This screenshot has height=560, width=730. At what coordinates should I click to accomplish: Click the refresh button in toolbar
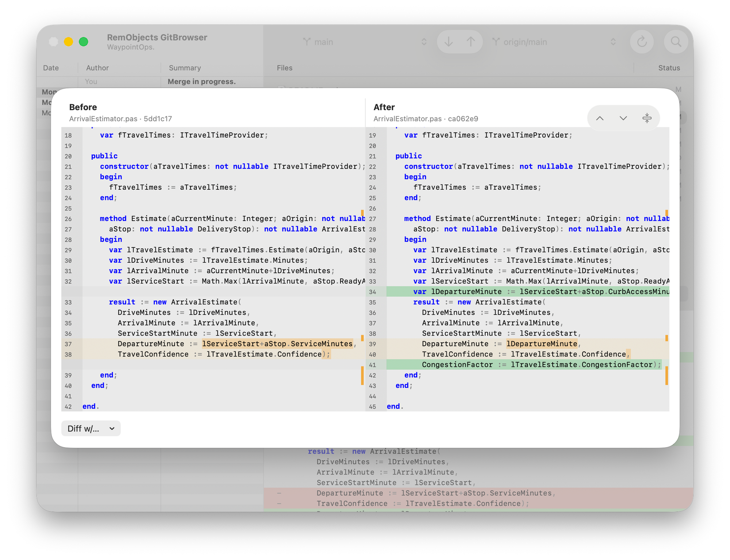coord(642,42)
